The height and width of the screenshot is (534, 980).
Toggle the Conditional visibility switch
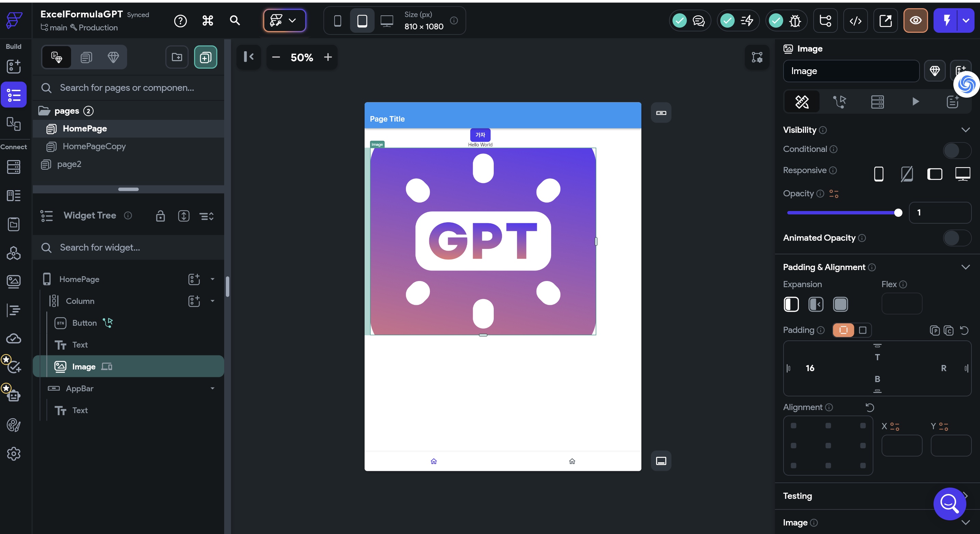click(x=957, y=151)
